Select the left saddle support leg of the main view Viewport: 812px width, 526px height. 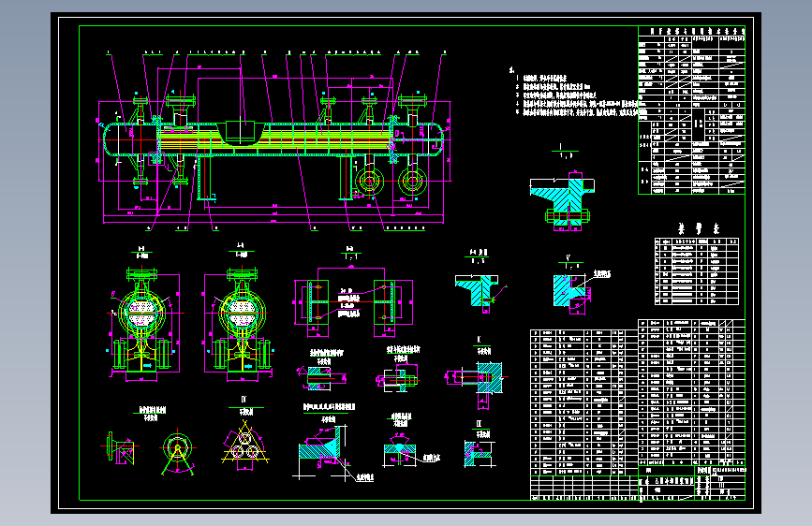tap(204, 178)
